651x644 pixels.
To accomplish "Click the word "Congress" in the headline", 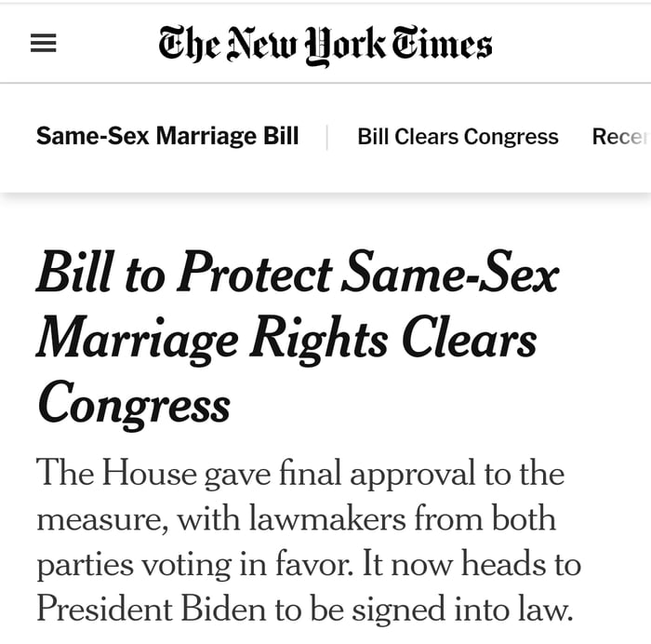I will click(134, 403).
